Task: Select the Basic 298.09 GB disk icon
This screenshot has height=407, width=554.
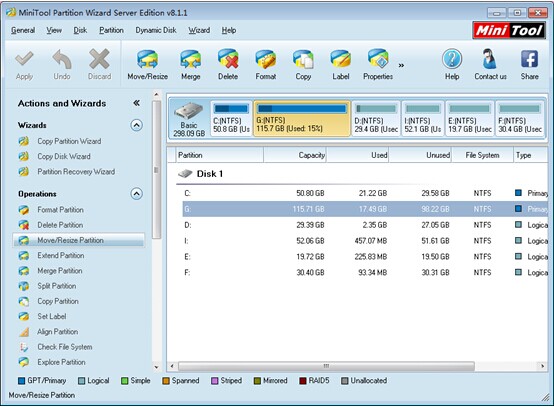Action: tap(189, 119)
